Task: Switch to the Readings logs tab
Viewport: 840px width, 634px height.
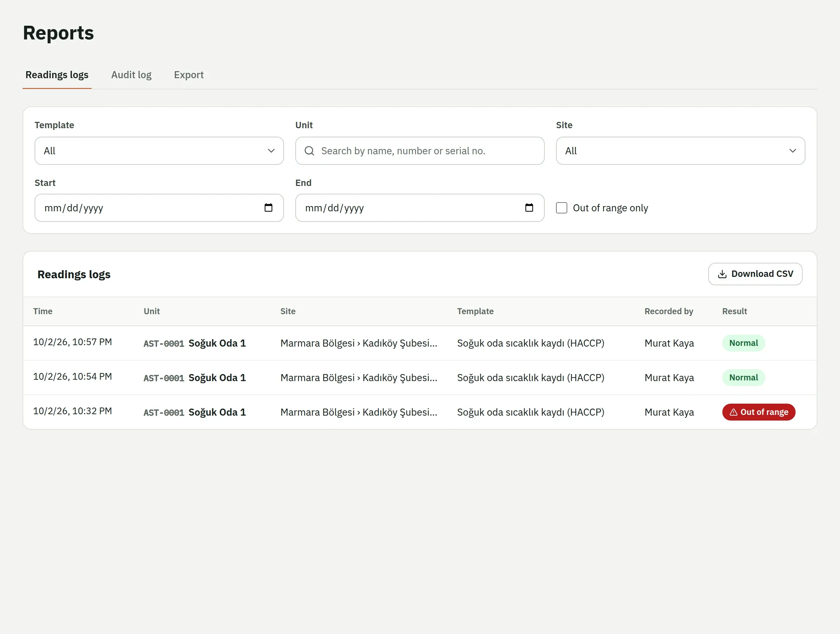Action: [x=57, y=75]
